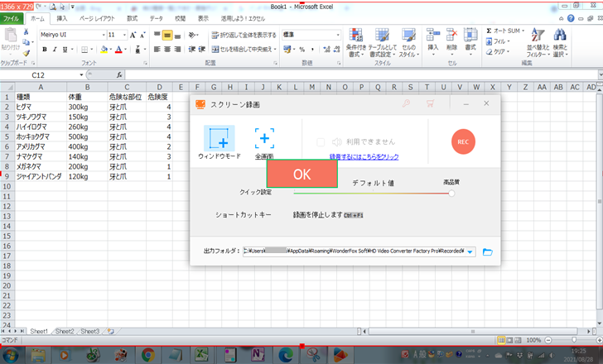The width and height of the screenshot is (603, 364).
Task: Click セルのスタイル button
Action: click(x=409, y=43)
